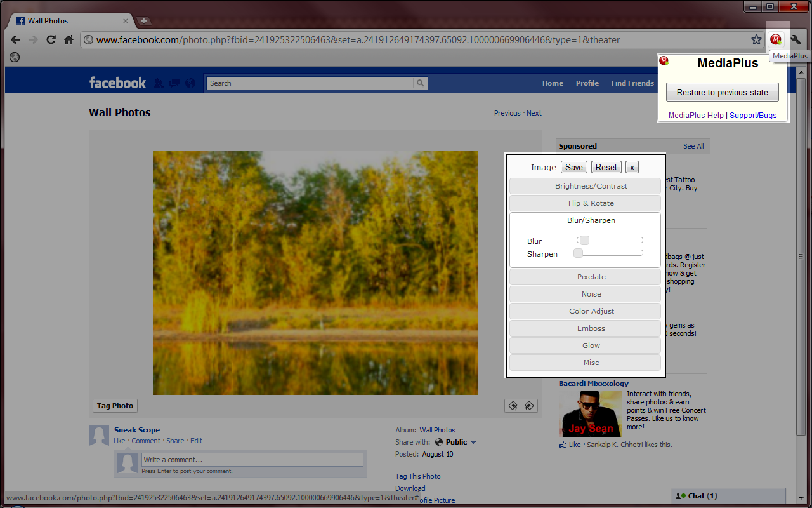Click the Facebook search field
This screenshot has height=508, width=812.
tap(310, 83)
